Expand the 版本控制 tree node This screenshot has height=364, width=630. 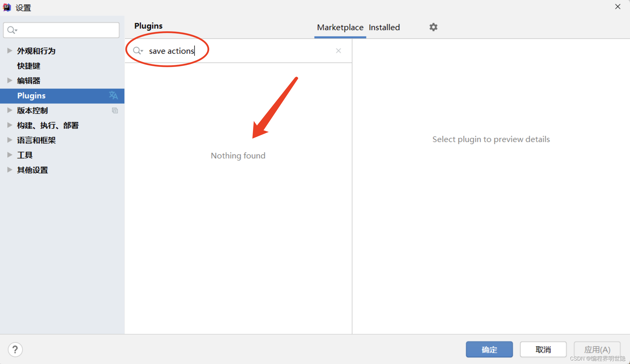pos(10,110)
